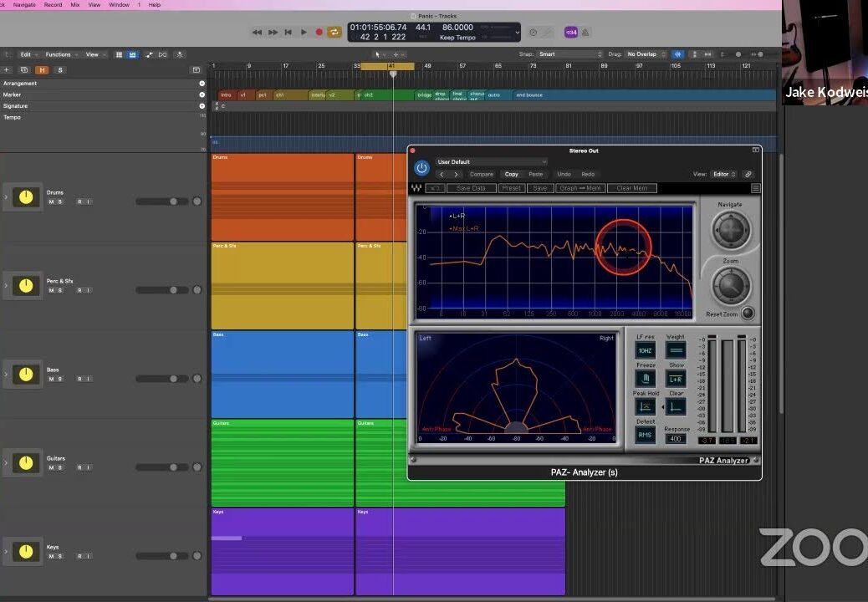The height and width of the screenshot is (602, 868).
Task: Toggle the yellow Cycle mode button
Action: tap(334, 32)
